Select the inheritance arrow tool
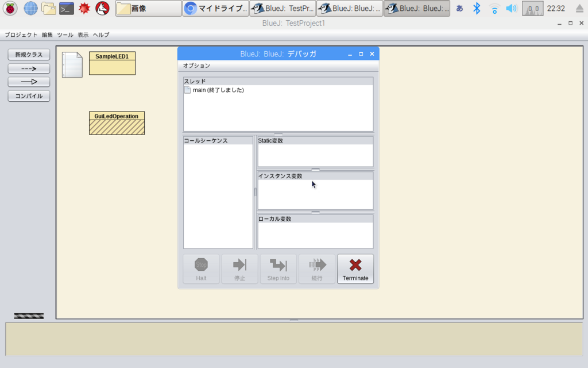This screenshot has width=588, height=368. pos(29,82)
